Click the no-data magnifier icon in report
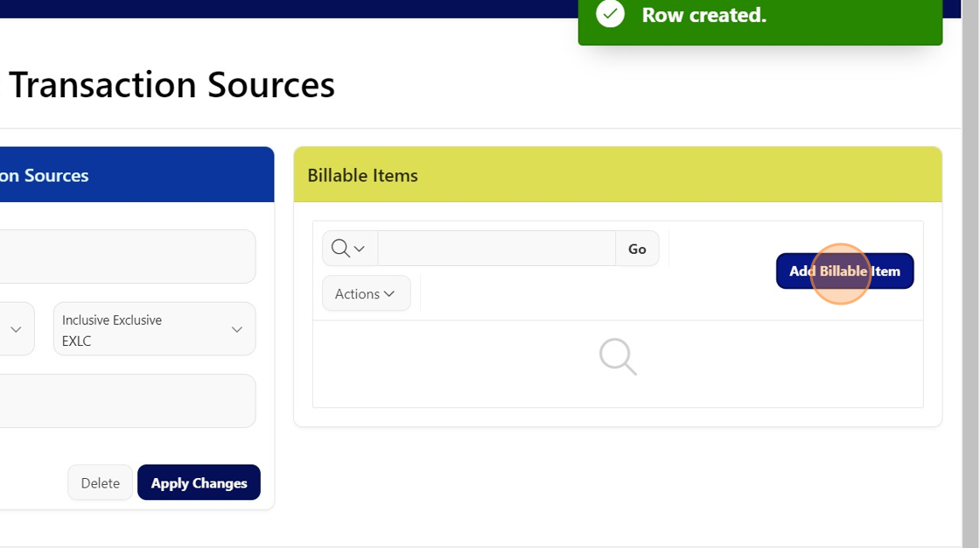The height and width of the screenshot is (548, 980). pyautogui.click(x=618, y=357)
